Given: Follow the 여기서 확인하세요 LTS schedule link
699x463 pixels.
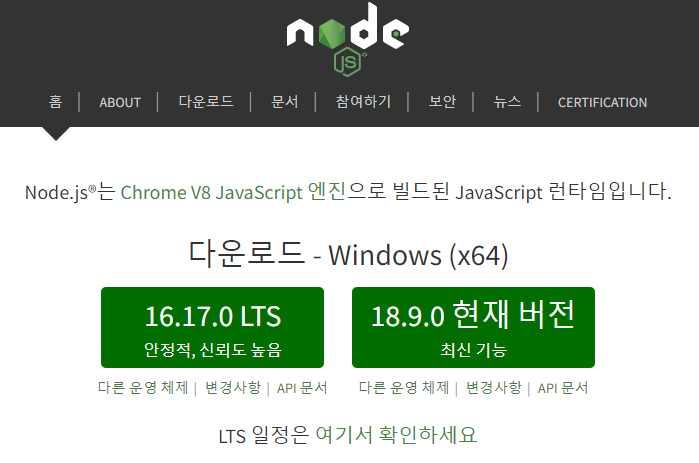Looking at the screenshot, I should click(x=396, y=434).
